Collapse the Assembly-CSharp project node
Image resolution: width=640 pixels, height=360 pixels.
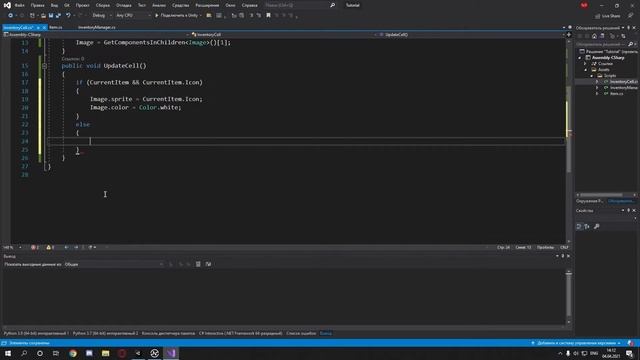point(580,58)
